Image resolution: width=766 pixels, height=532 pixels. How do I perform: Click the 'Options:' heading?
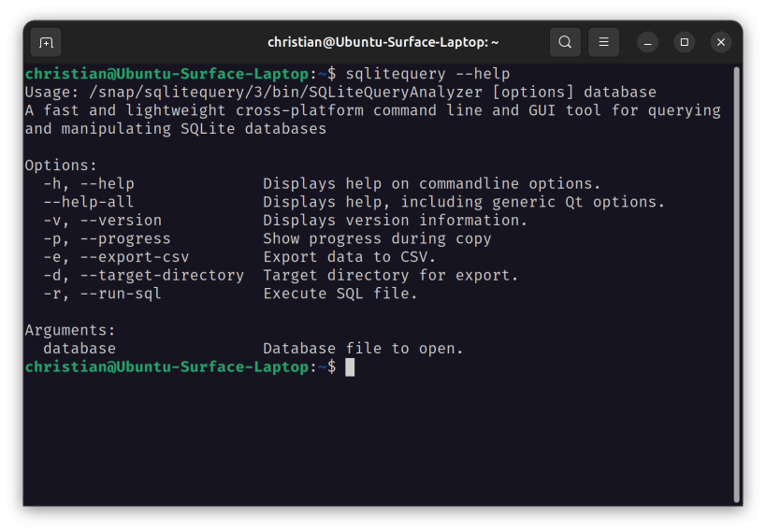pyautogui.click(x=61, y=165)
